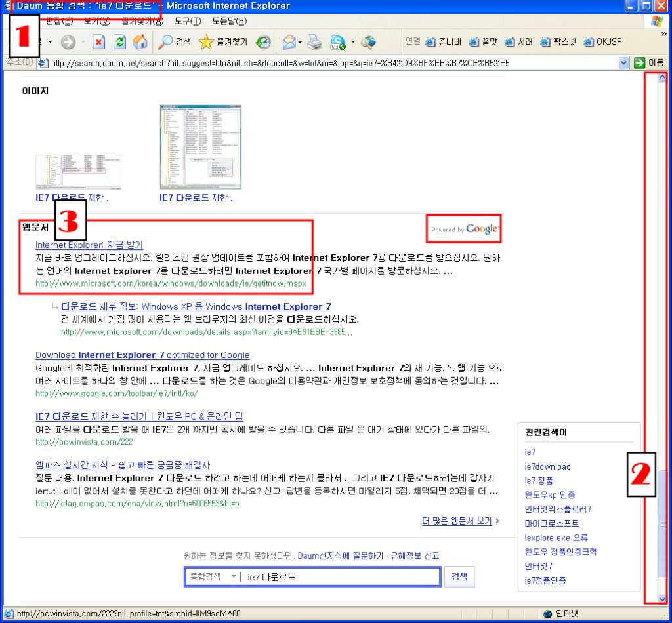Click related search term 'ie7download'
The width and height of the screenshot is (672, 623).
[548, 466]
